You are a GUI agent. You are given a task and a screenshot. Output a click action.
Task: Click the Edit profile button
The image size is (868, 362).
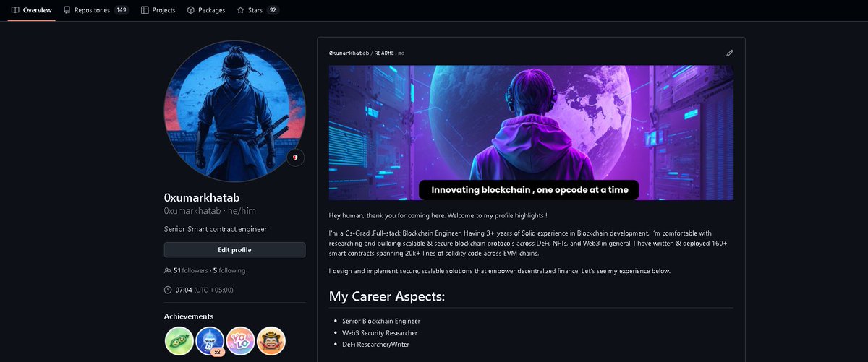coord(234,250)
